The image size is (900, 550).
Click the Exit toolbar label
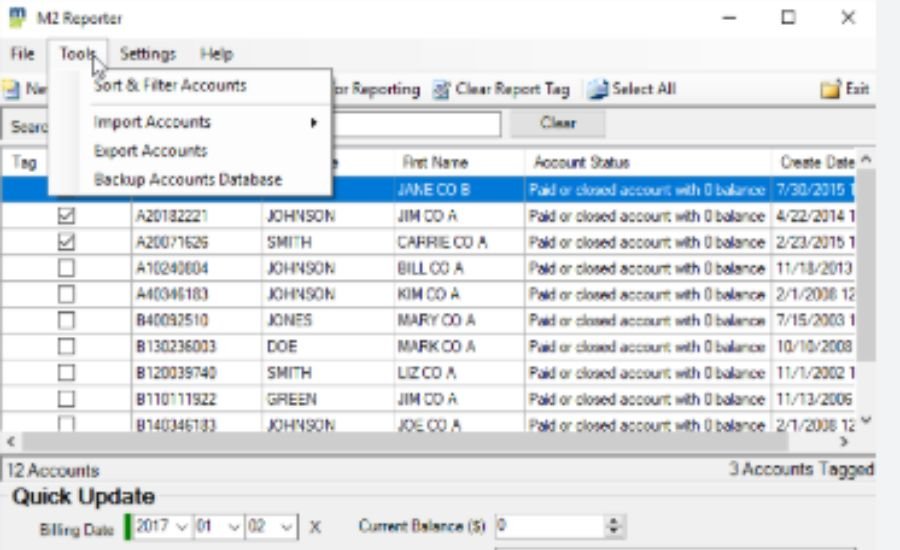[x=857, y=89]
